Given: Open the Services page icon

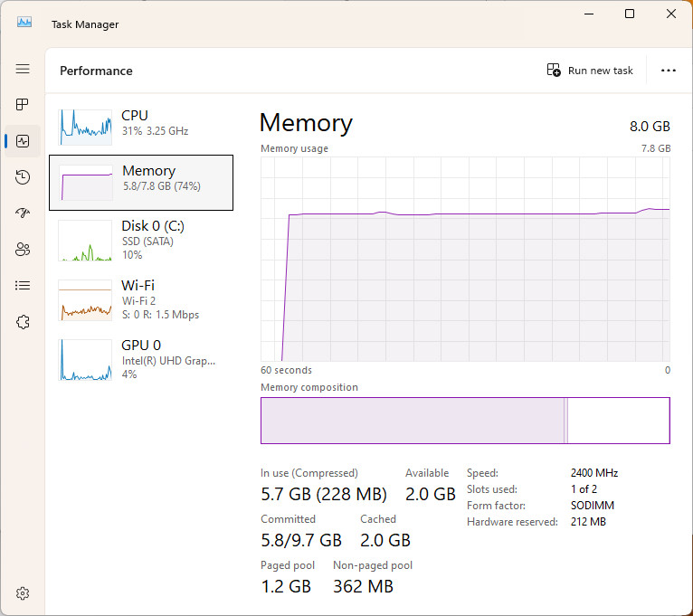Looking at the screenshot, I should (23, 322).
